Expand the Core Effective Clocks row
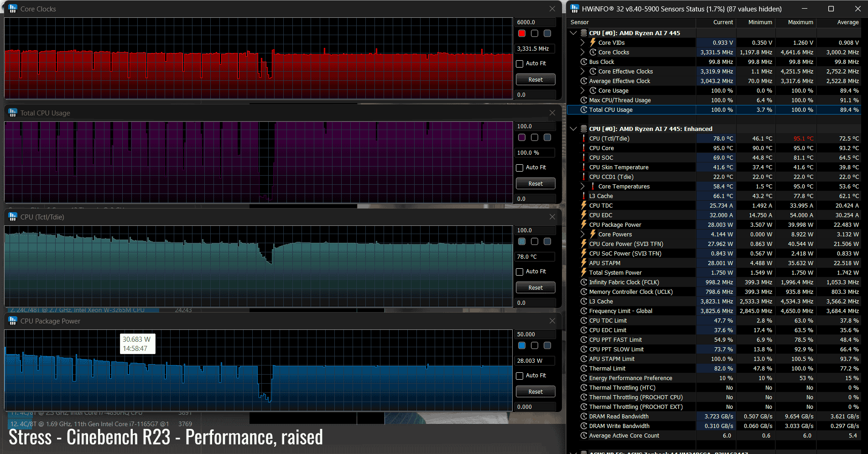This screenshot has width=868, height=454. (582, 71)
